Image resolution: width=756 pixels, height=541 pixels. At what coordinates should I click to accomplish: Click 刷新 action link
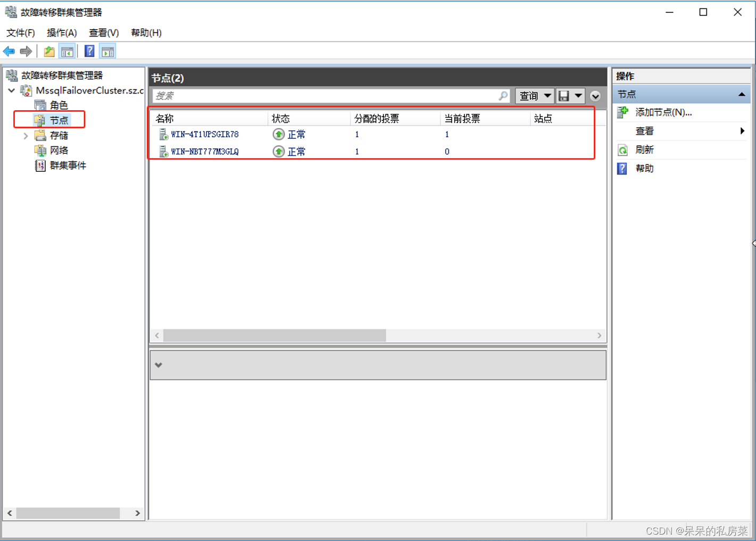(644, 150)
